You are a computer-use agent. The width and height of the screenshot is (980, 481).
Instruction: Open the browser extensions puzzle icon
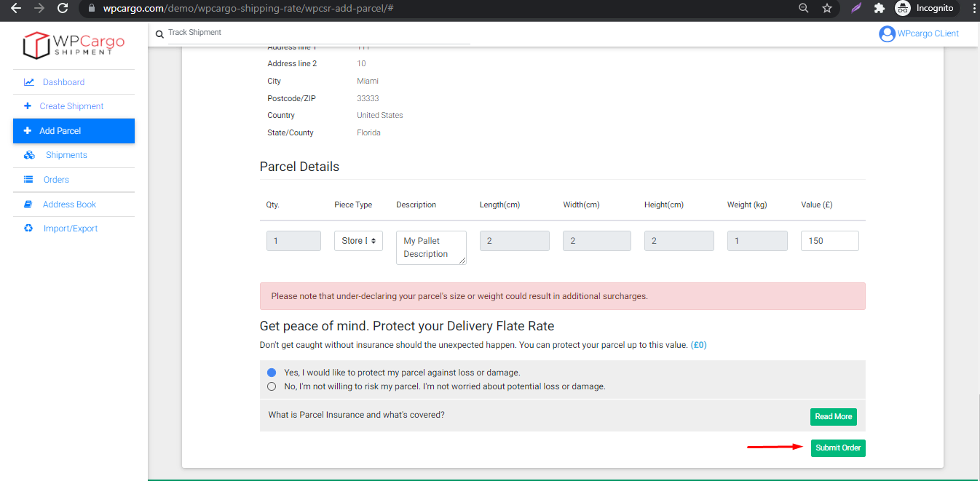[x=879, y=9]
